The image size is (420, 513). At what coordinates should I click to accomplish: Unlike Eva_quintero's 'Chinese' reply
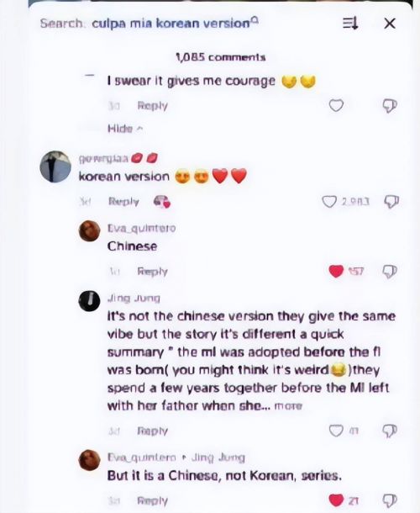tap(336, 272)
